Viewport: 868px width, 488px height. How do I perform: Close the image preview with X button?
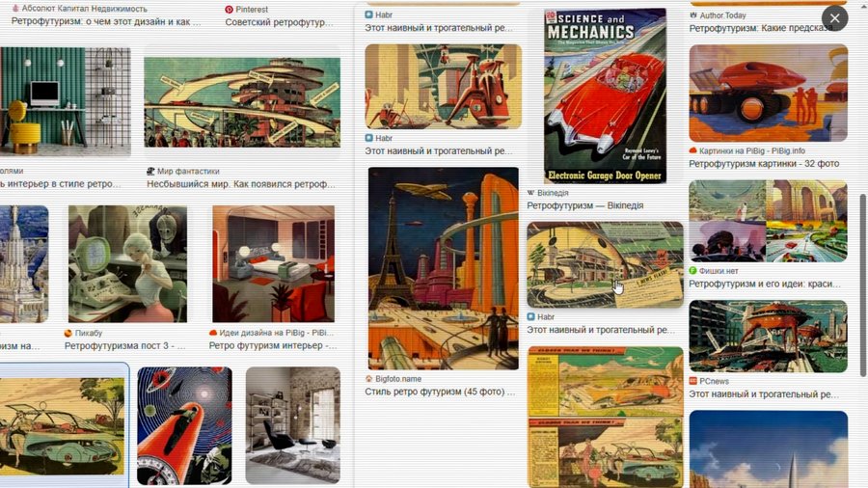[835, 18]
